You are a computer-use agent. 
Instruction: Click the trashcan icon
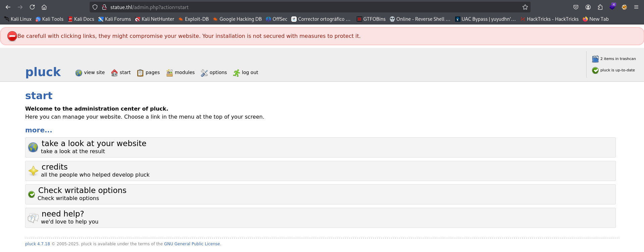[595, 59]
